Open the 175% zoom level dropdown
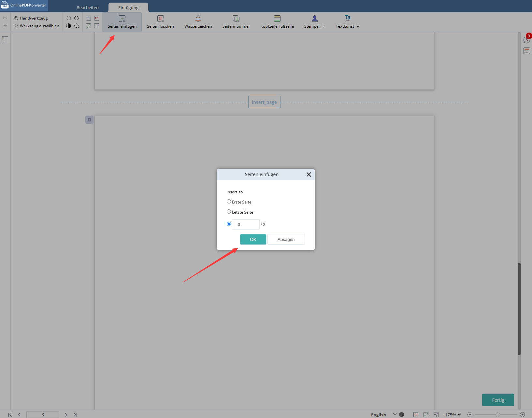The height and width of the screenshot is (418, 532). (x=453, y=414)
